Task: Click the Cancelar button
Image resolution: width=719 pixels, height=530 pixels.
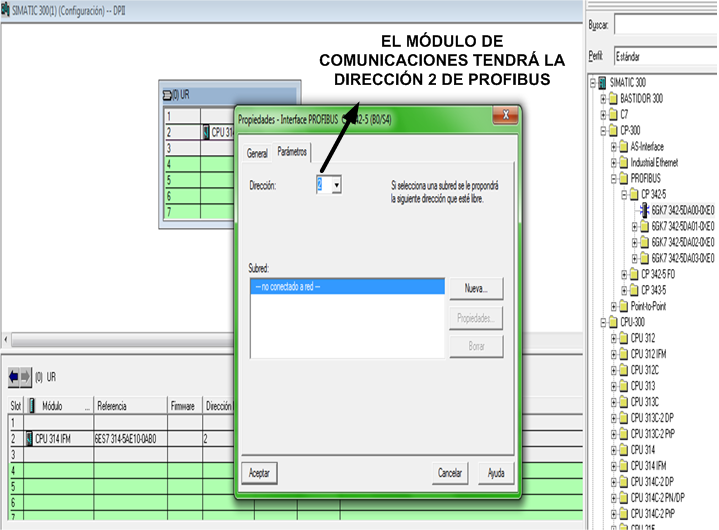Action: click(449, 473)
